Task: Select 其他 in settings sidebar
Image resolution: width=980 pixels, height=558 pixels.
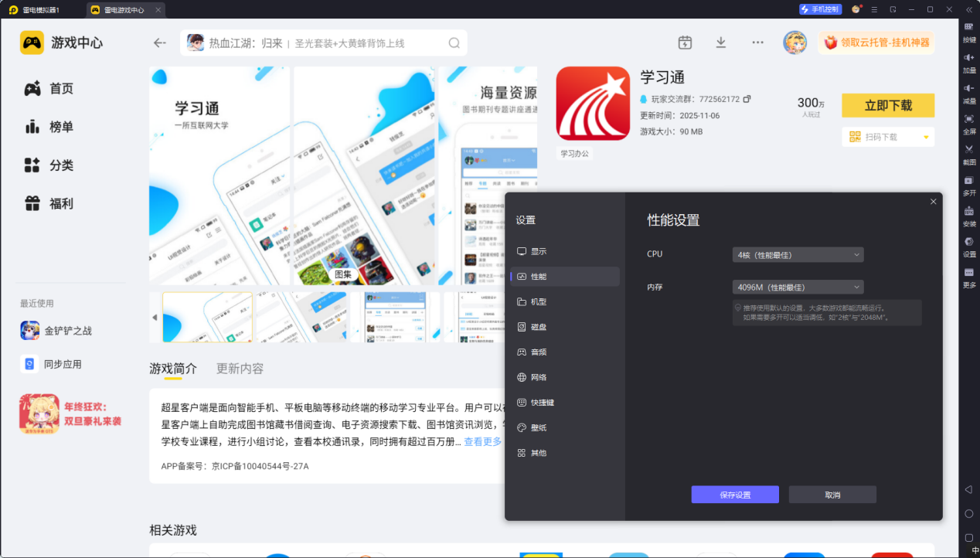Action: coord(565,453)
